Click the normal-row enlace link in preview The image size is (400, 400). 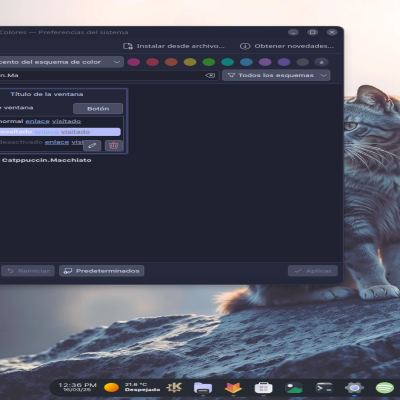point(37,121)
